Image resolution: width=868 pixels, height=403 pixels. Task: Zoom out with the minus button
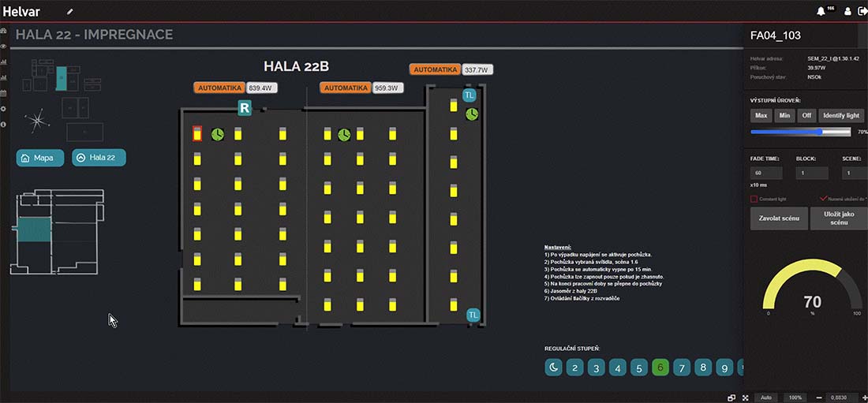click(819, 397)
